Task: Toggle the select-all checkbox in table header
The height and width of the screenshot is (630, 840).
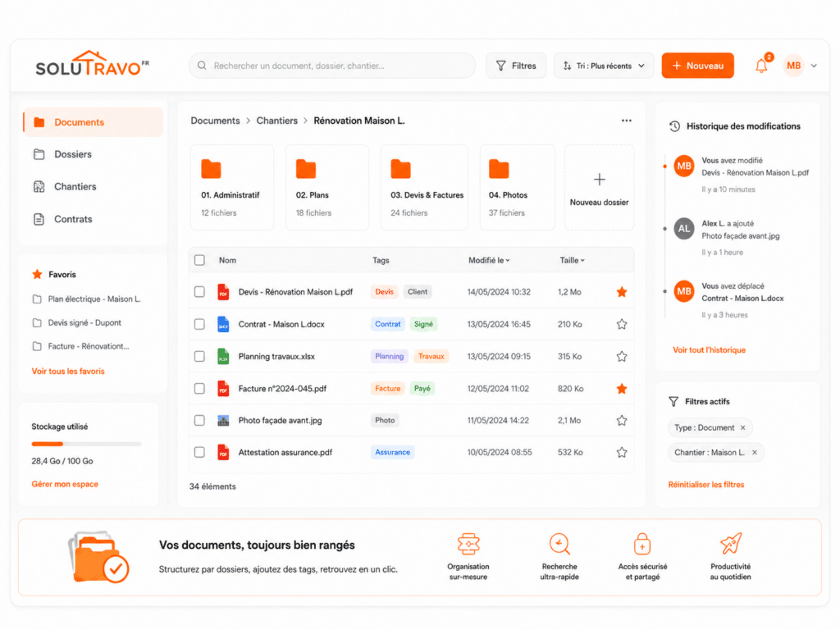Action: click(200, 260)
